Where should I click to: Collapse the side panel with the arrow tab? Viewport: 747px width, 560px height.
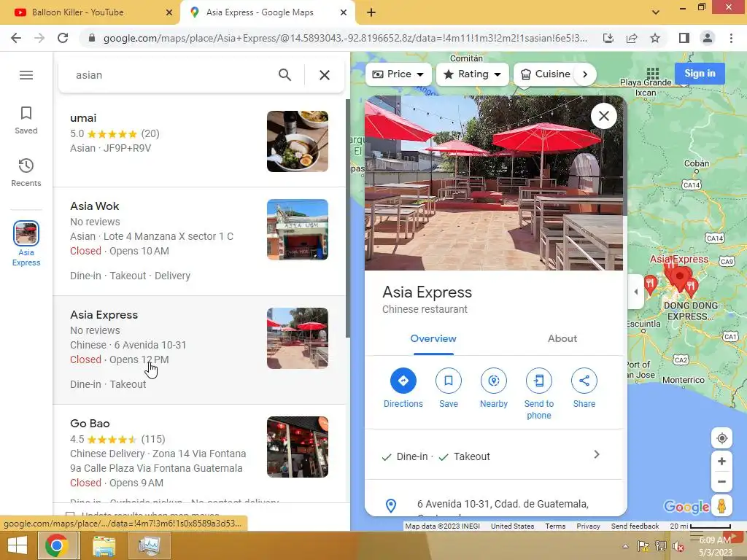coord(635,292)
